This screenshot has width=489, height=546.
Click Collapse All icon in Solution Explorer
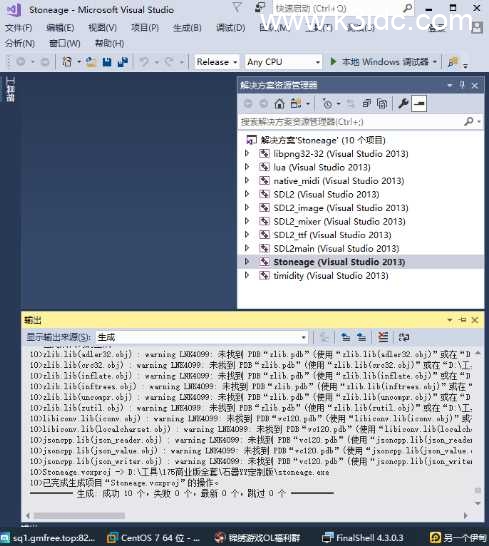(x=366, y=104)
